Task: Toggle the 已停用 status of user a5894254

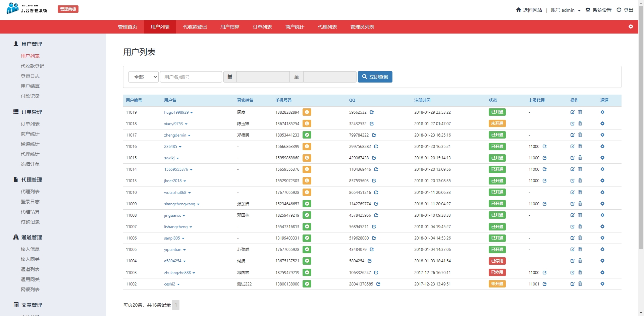Action: (x=497, y=261)
